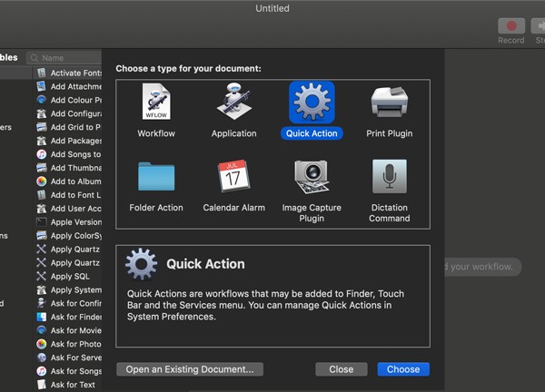Select the Folder Action folder icon
The height and width of the screenshot is (392, 545).
[x=156, y=176]
